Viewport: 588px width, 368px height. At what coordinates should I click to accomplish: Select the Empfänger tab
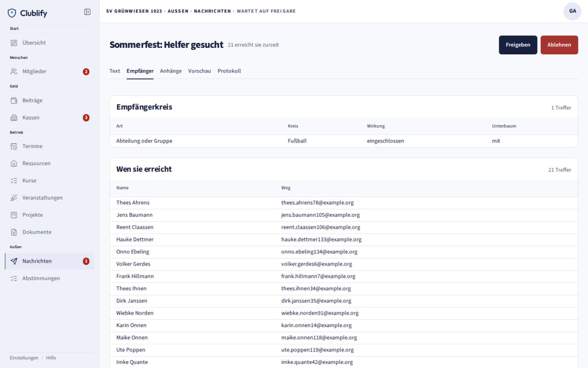(x=140, y=71)
